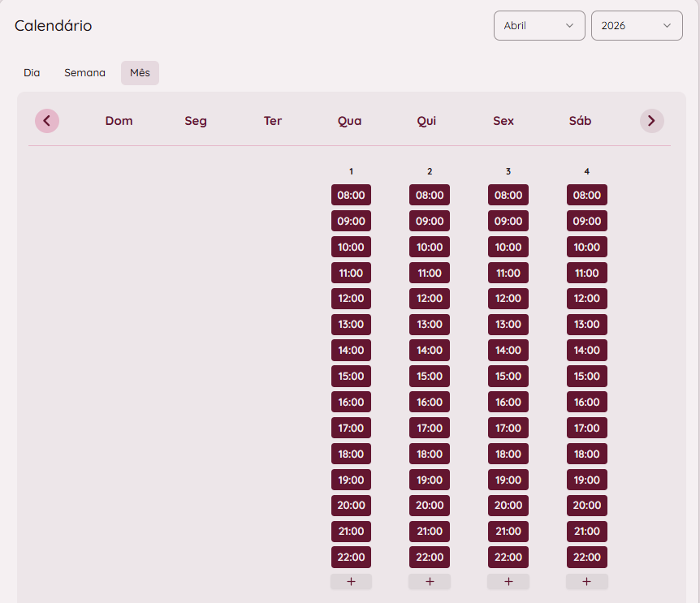
Task: Open the 2026 year dropdown
Action: click(x=637, y=25)
